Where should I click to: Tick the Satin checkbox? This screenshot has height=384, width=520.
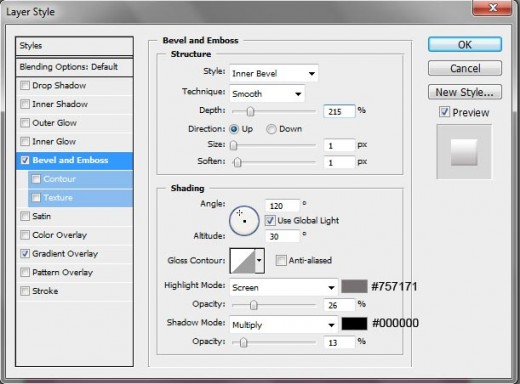[x=25, y=216]
